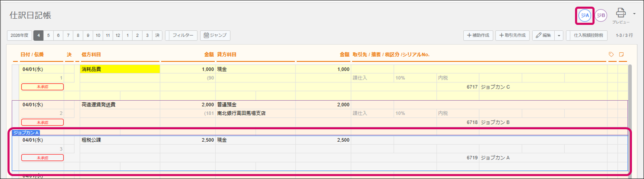Click the 荷造運賃発送費 debit account field
This screenshot has width=644, height=179.
pyautogui.click(x=120, y=105)
